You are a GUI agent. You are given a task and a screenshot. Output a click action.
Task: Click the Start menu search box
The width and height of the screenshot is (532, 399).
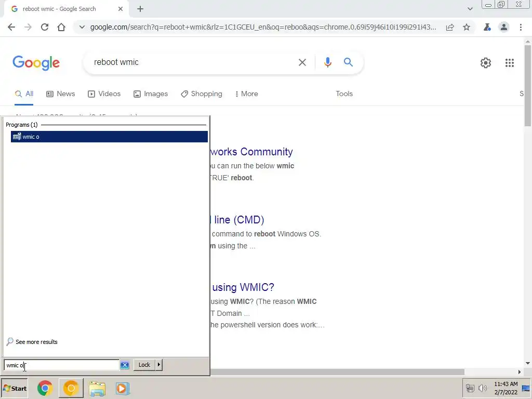61,365
